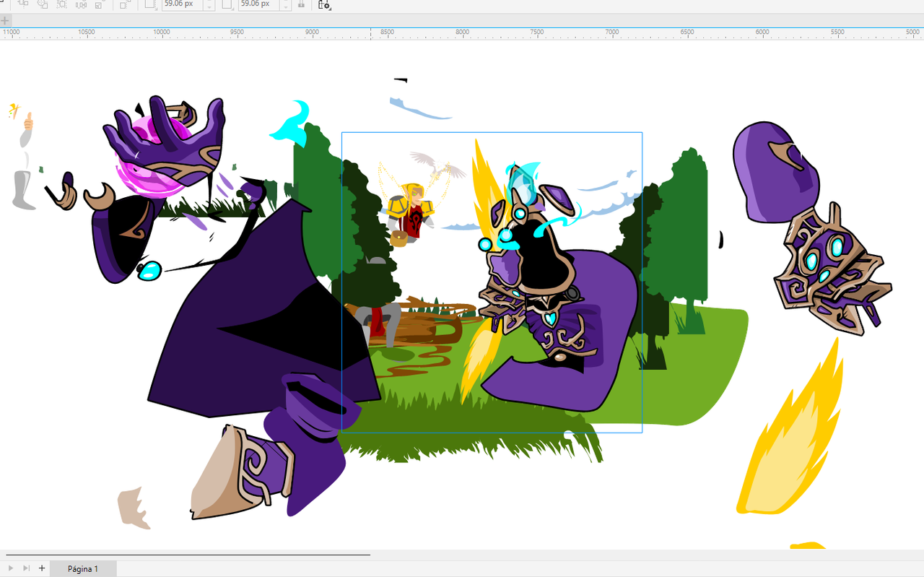Add a new page with the plus button
Screen dimensions: 924x577
click(42, 568)
